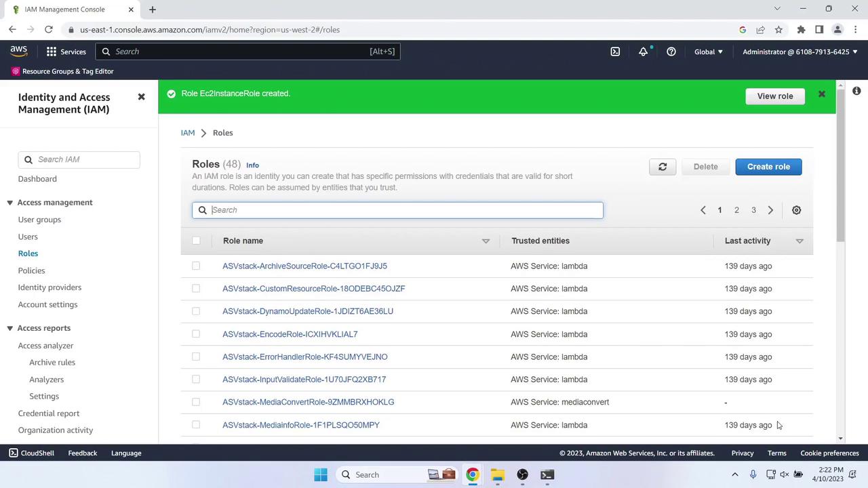Image resolution: width=868 pixels, height=488 pixels.
Task: Check the ASVstack-MediainfoRole row checkbox
Action: (x=196, y=425)
